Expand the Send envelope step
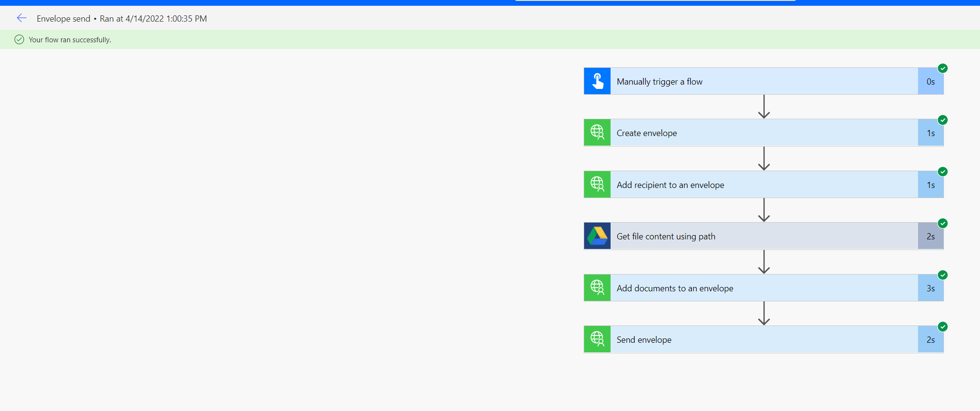 764,339
